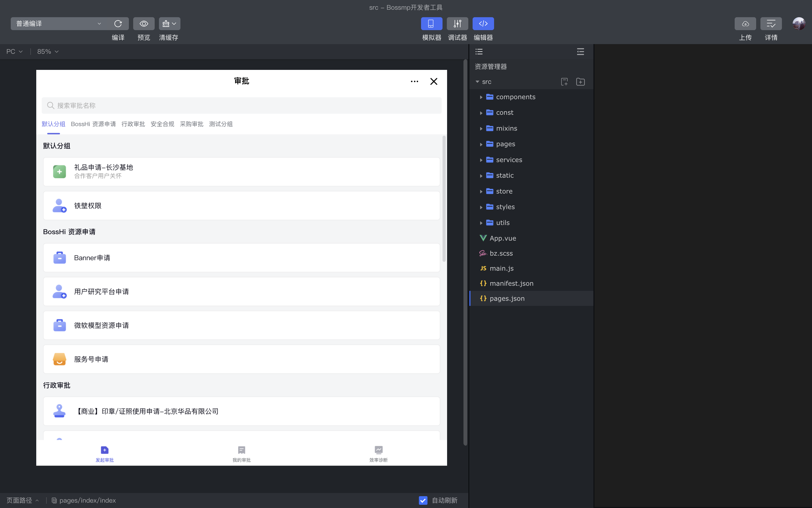Select the 行政审批 tab
Screen dimensions: 812x508
(x=133, y=124)
